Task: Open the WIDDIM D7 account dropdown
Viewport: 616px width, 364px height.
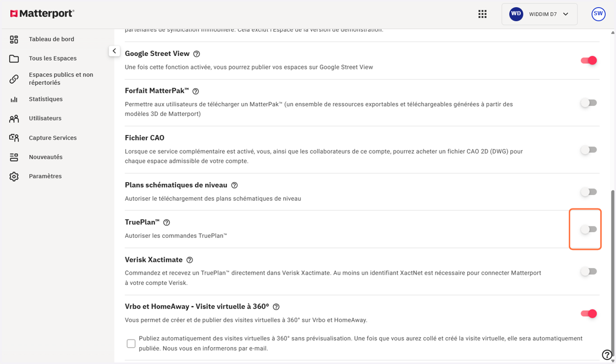Action: tap(540, 14)
